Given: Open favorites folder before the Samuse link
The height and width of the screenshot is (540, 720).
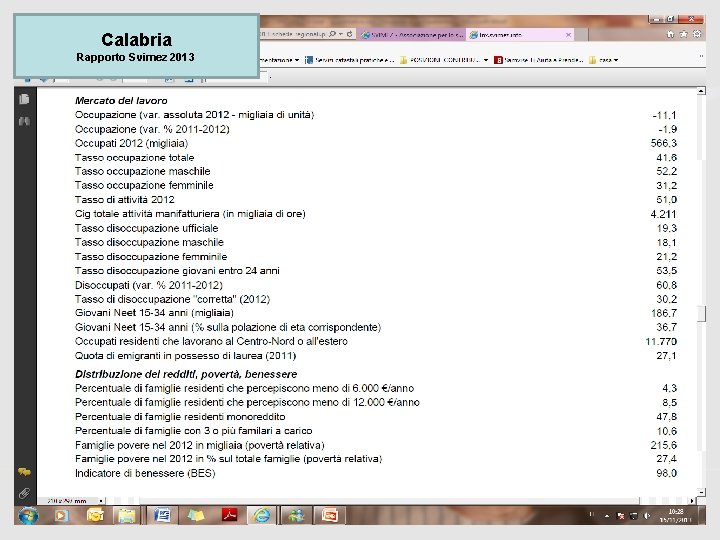Looking at the screenshot, I should pyautogui.click(x=444, y=60).
